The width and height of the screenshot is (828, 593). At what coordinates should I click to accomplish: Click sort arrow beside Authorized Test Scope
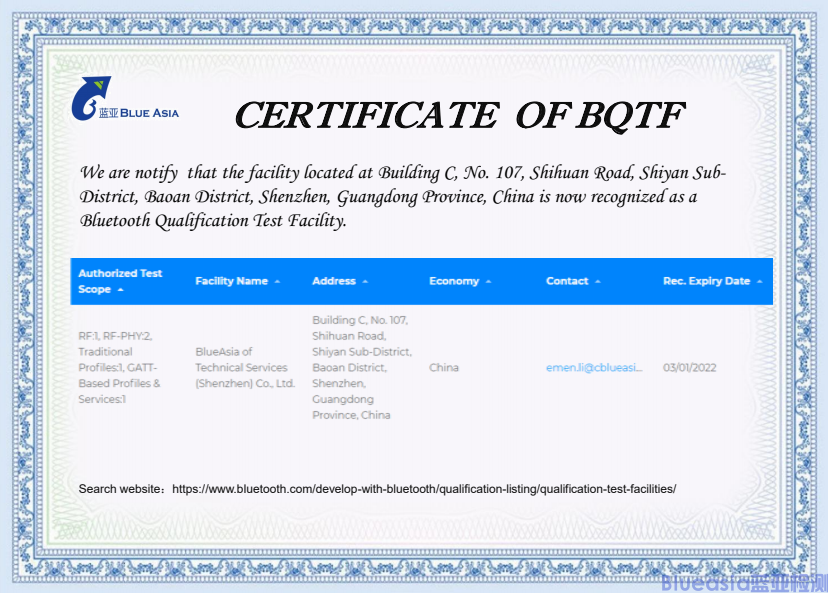pyautogui.click(x=121, y=290)
